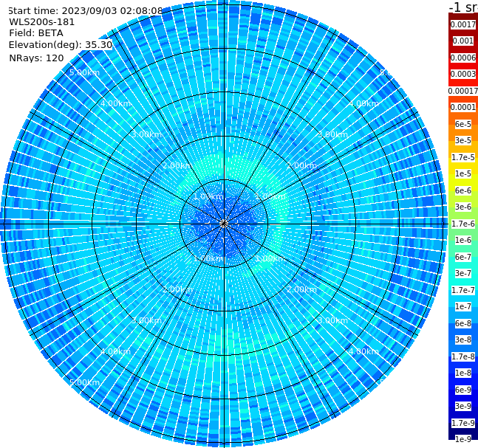Screen dimensions: 478x448
Task: Click the 1.7e-6 colorbar label
Action: (463, 224)
